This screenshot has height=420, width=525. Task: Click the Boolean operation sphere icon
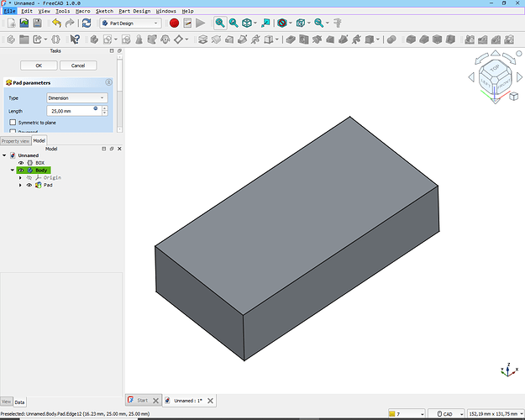(x=391, y=39)
